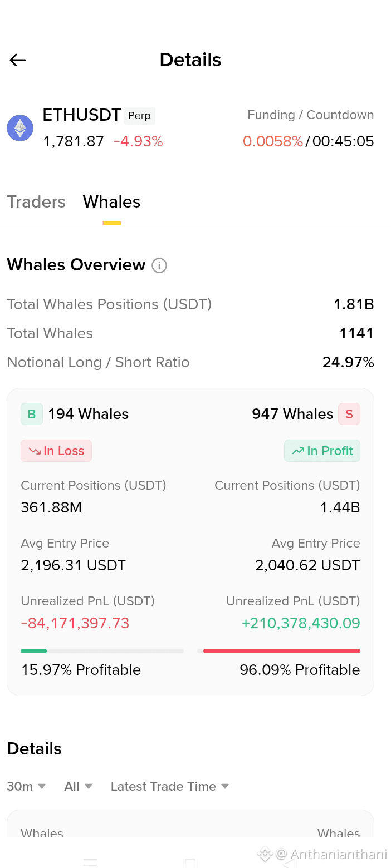Viewport: 391px width, 868px height.
Task: Open the Latest Trade Time sort dropdown
Action: tap(170, 786)
